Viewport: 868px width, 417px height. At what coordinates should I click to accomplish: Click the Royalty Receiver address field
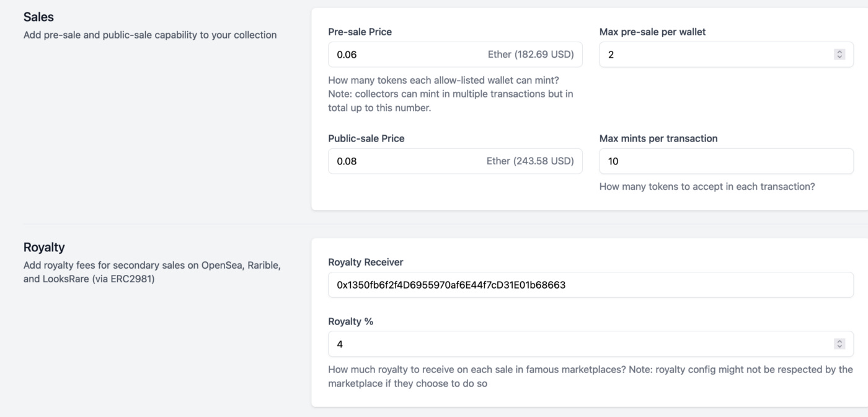tap(591, 285)
